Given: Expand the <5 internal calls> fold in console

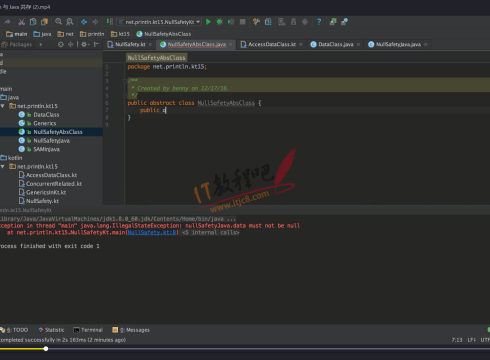Looking at the screenshot, I should click(x=210, y=232).
